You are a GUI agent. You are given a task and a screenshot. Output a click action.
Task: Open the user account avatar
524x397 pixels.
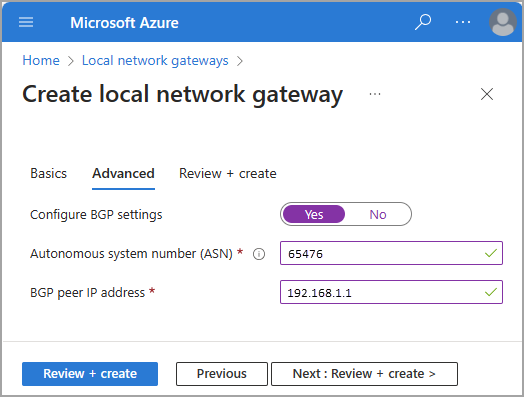point(503,22)
